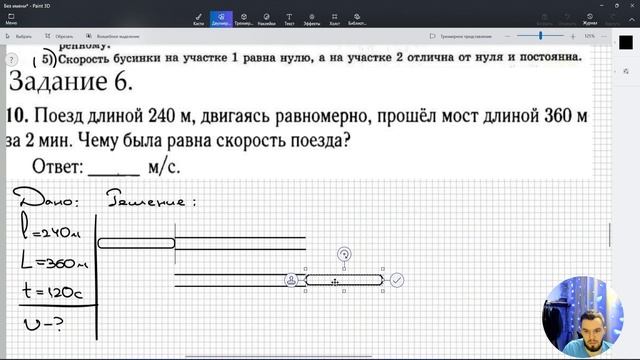Viewport: 640px width, 360px height.
Task: Open the more options ellipsis menu
Action: point(604,36)
